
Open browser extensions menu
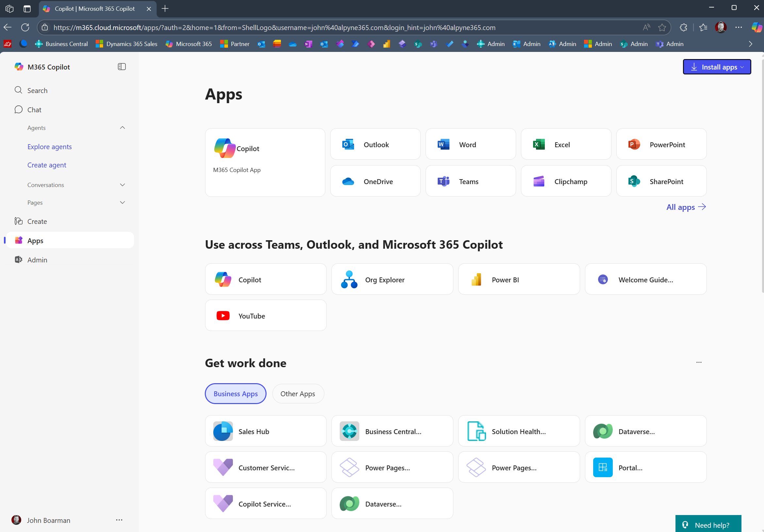683,27
